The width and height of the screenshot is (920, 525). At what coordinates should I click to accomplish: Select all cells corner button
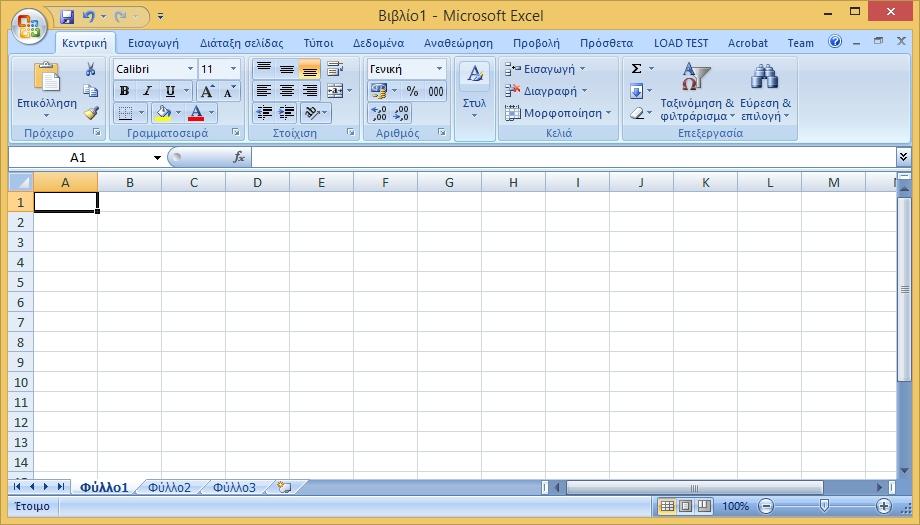21,182
